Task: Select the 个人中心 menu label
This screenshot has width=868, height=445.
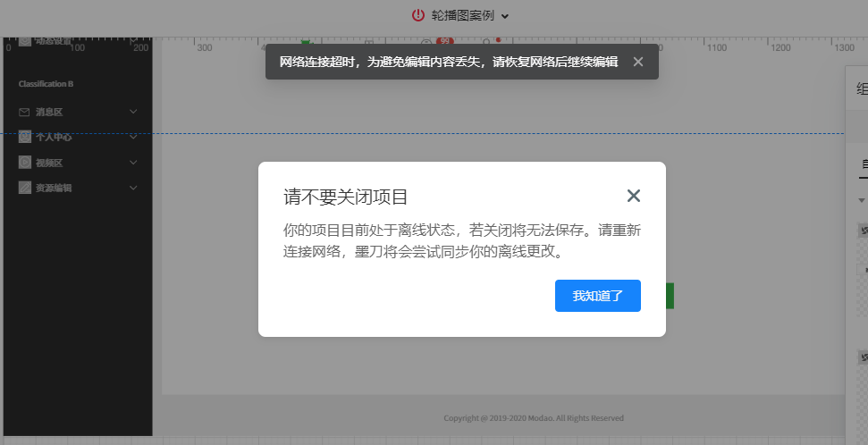Action: coord(54,138)
